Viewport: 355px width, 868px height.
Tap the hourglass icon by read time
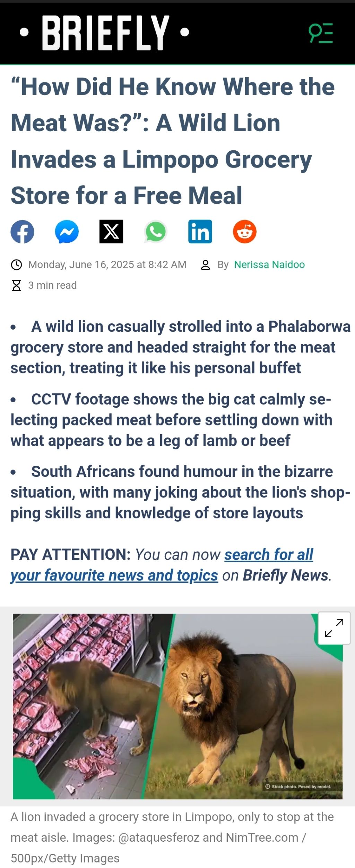click(16, 286)
